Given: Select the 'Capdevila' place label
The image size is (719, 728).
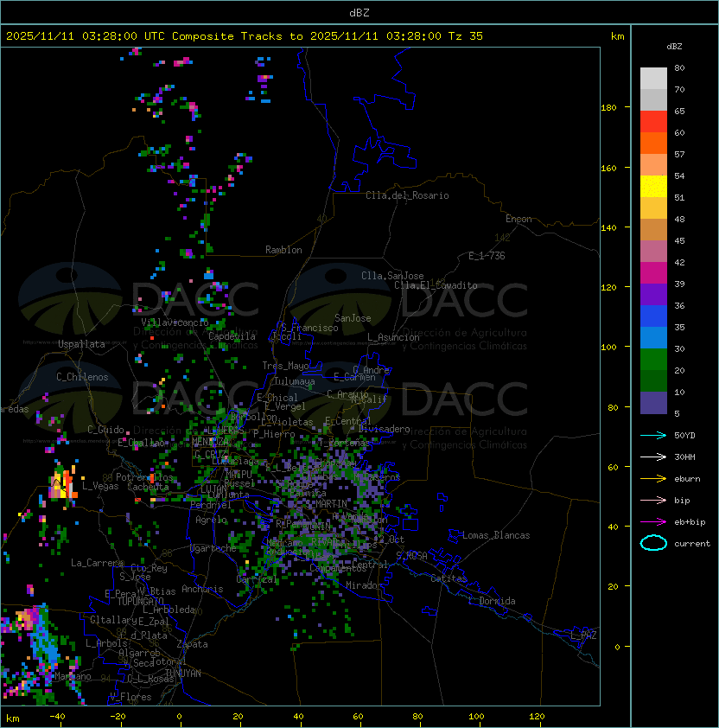Looking at the screenshot, I should [x=232, y=336].
